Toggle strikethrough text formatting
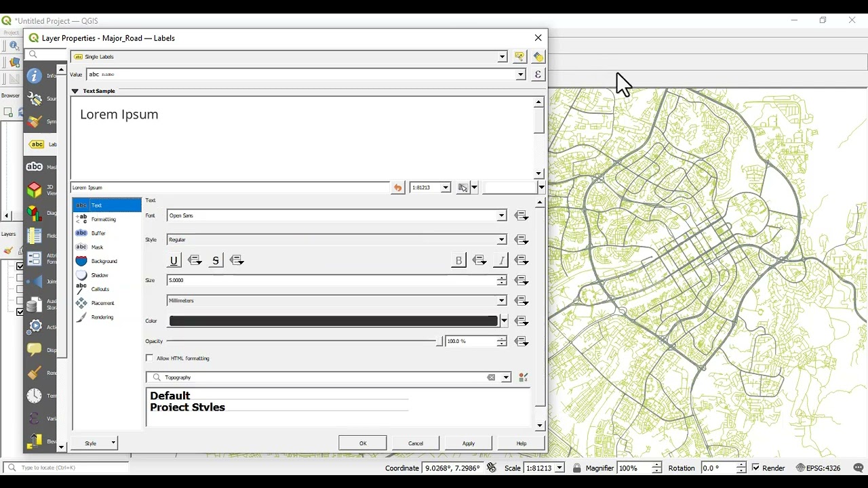 point(216,260)
